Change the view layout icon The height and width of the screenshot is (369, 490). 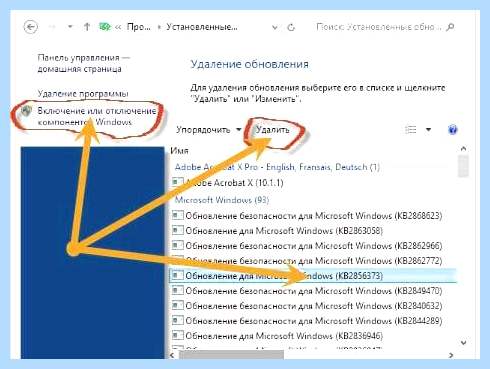[411, 129]
